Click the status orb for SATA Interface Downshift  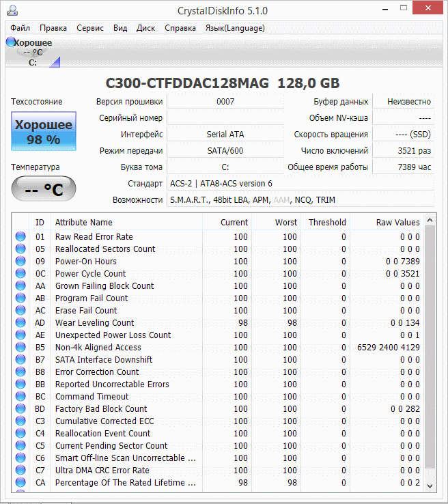point(20,359)
